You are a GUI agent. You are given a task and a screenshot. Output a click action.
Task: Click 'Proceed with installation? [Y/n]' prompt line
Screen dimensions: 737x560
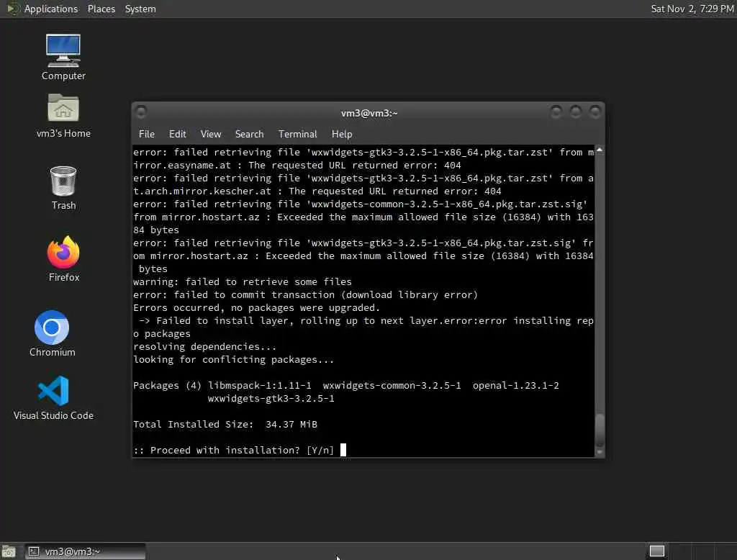234,450
